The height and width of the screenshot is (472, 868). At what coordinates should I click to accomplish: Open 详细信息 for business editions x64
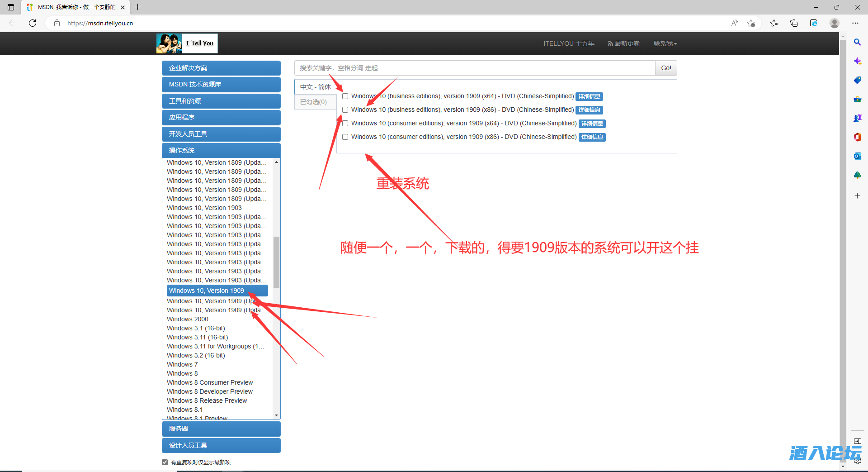click(590, 96)
